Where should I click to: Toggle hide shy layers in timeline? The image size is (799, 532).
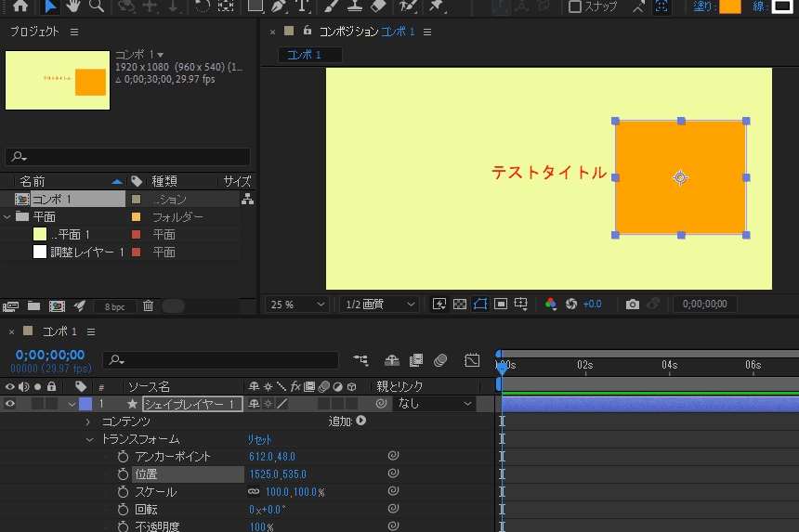391,360
